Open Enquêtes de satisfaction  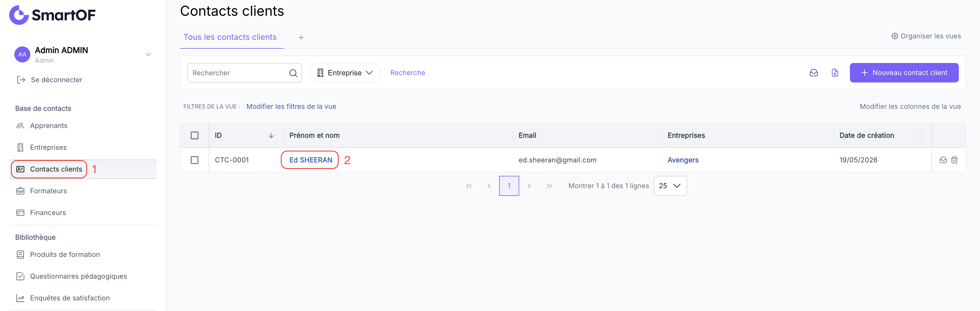click(70, 298)
